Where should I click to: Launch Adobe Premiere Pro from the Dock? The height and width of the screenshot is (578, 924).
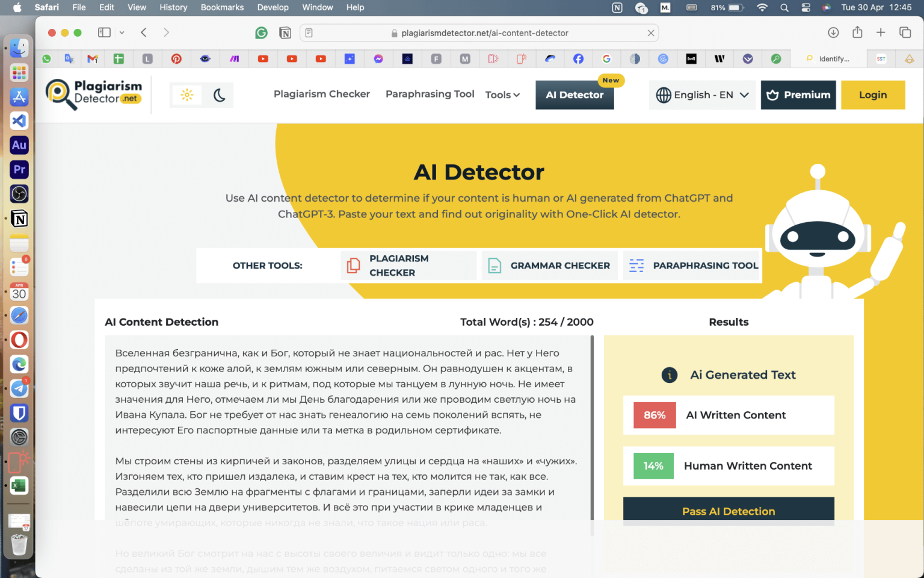[19, 169]
